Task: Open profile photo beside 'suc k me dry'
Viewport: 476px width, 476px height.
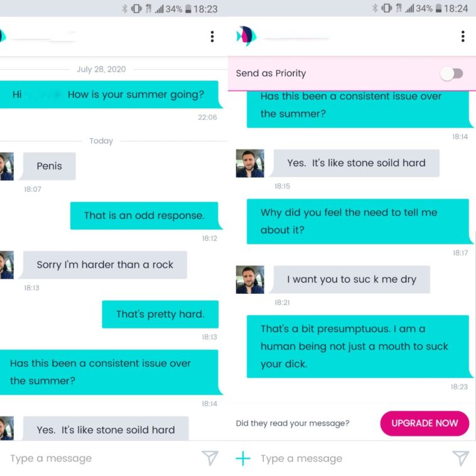Action: [250, 279]
